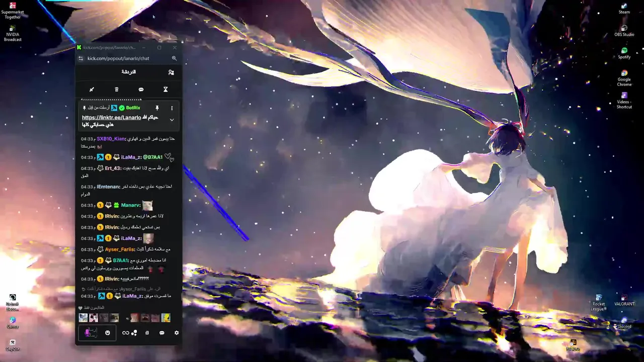Screen dimensions: 644x362
Task: Click the Ayser_Fariis username
Action: click(x=120, y=249)
